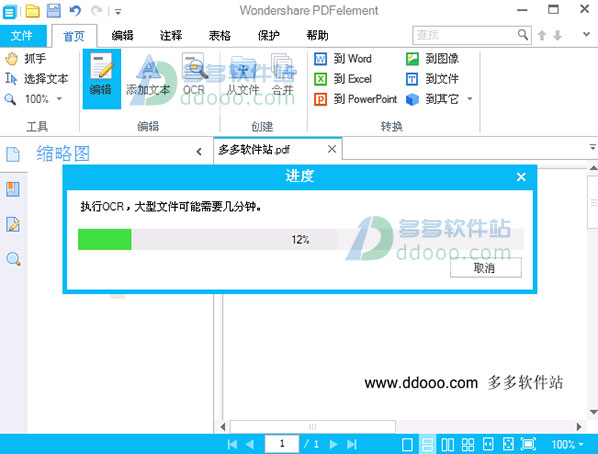Click the open folder icon in title bar
The width and height of the screenshot is (598, 454).
(32, 11)
